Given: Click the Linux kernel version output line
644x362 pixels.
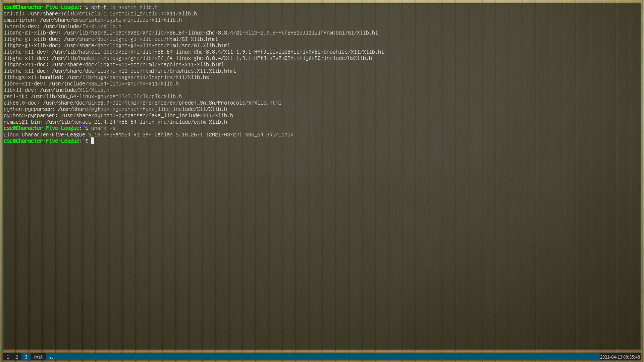Looking at the screenshot, I should (148, 135).
